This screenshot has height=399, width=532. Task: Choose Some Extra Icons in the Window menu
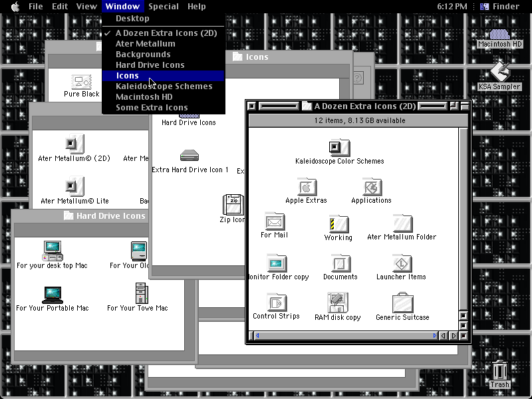tap(163, 108)
